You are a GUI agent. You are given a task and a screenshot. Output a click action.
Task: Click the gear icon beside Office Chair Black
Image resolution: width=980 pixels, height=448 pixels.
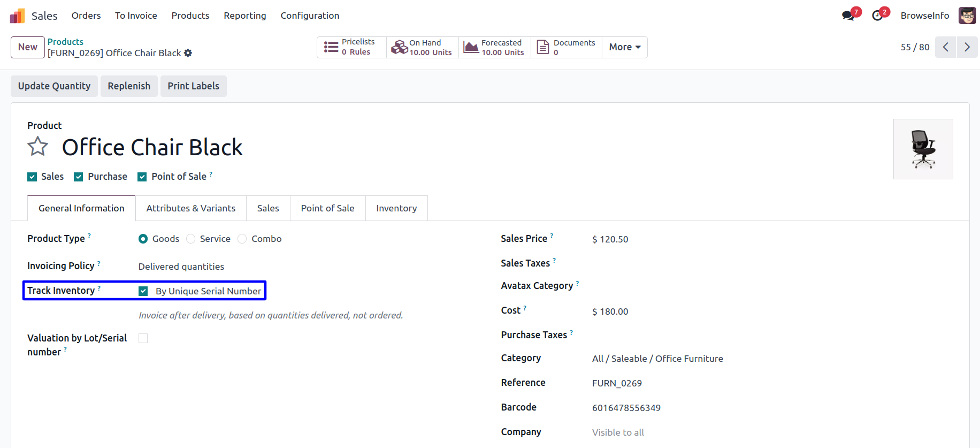click(188, 53)
